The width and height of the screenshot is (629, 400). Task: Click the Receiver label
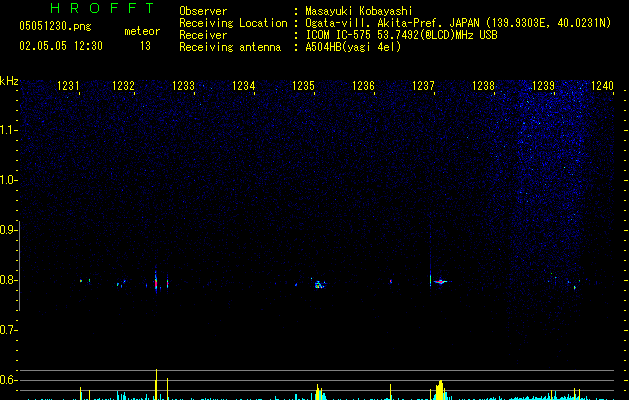(203, 35)
